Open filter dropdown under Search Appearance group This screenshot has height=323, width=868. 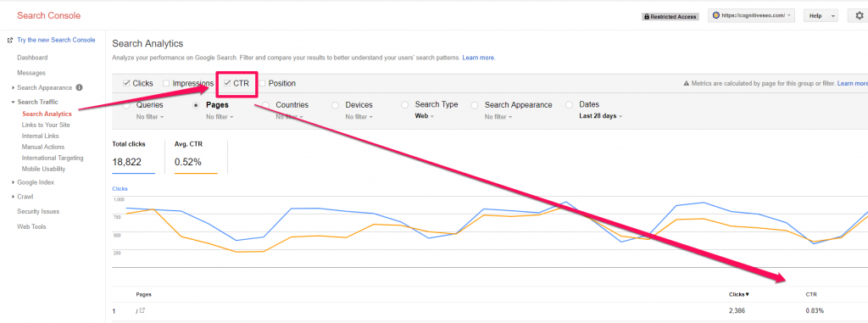498,117
